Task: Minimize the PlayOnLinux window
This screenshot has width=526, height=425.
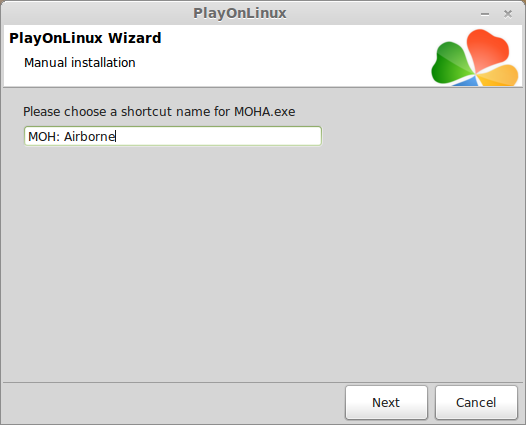Action: pyautogui.click(x=485, y=14)
